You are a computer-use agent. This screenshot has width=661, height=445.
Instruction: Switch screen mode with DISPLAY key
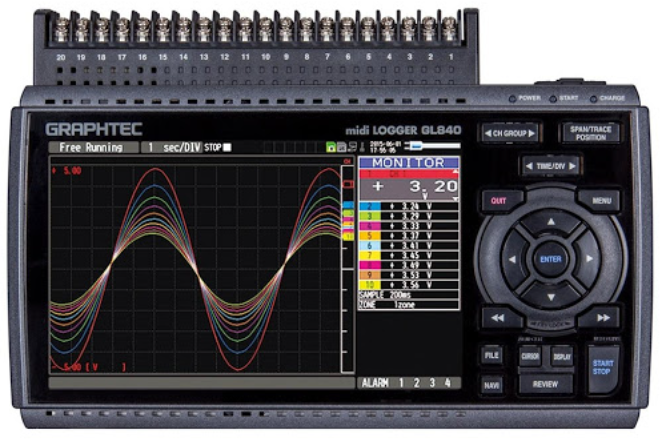tap(562, 357)
